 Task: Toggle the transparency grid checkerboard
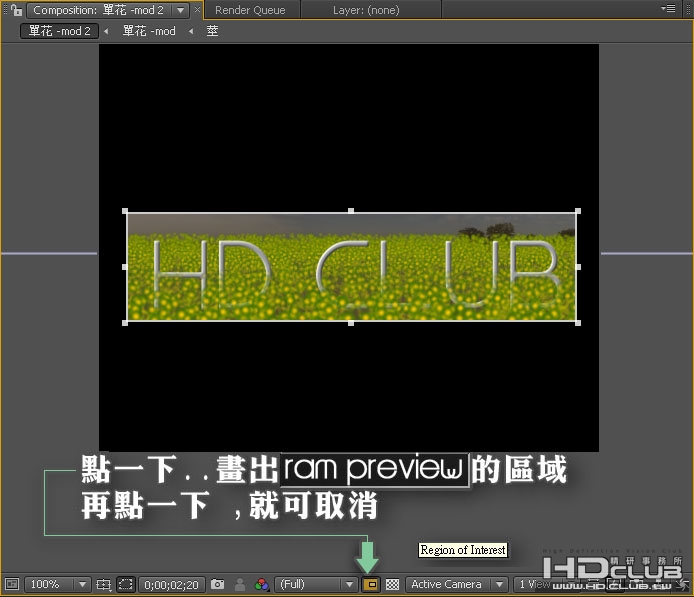click(x=393, y=584)
